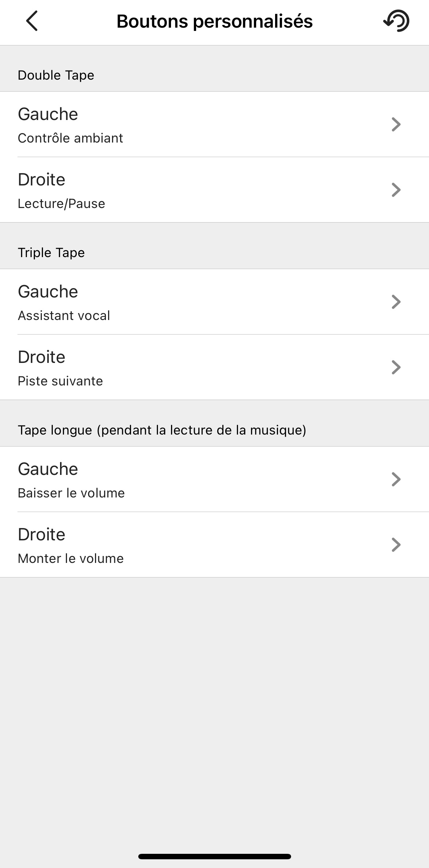Tap the chevron beside Monter le volume
This screenshot has height=868, width=429.
tap(396, 545)
